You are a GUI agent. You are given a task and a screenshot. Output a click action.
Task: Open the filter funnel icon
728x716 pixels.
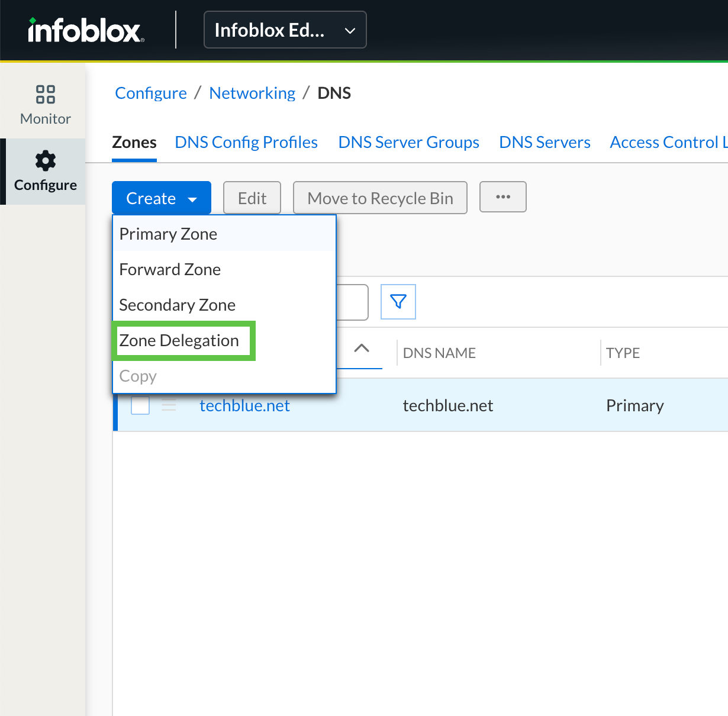click(x=398, y=302)
